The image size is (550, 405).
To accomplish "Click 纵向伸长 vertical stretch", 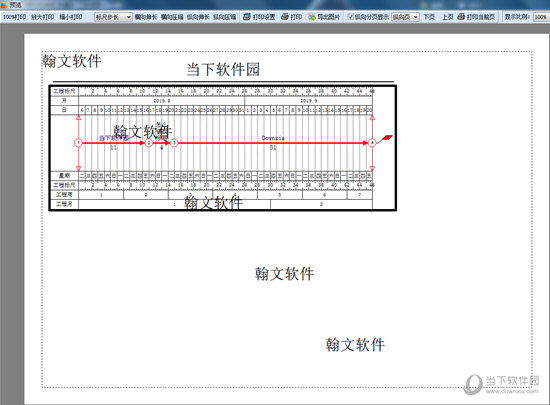I will [198, 17].
